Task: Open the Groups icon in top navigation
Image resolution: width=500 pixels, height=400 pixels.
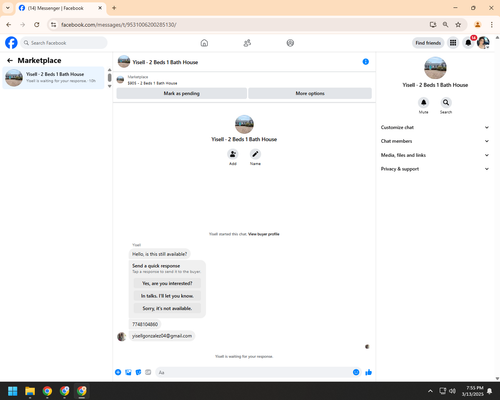Action: pyautogui.click(x=290, y=43)
